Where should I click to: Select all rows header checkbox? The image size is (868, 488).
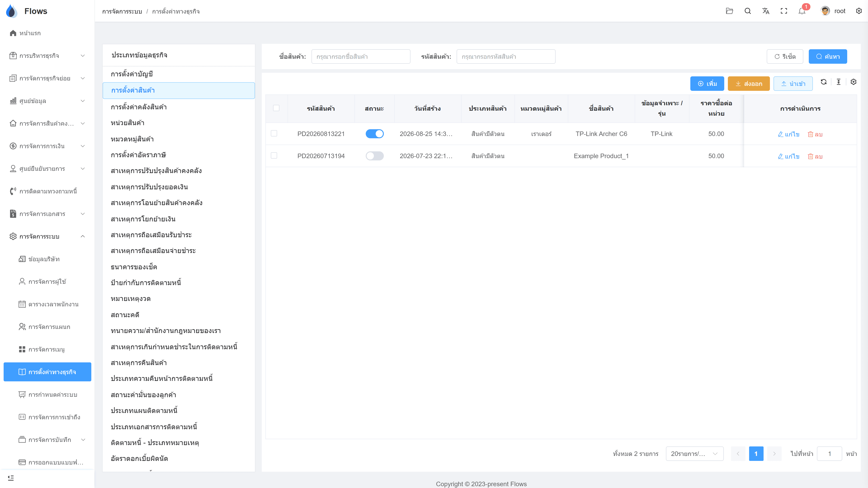pos(276,108)
